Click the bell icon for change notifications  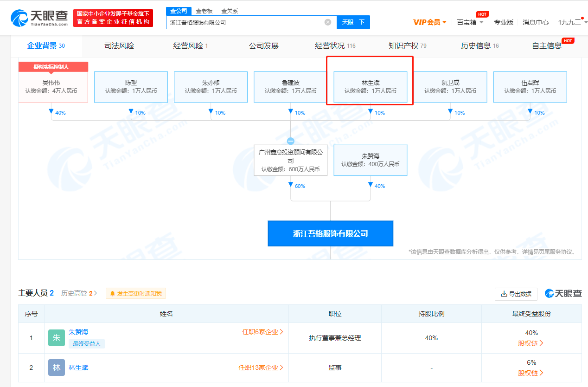112,293
